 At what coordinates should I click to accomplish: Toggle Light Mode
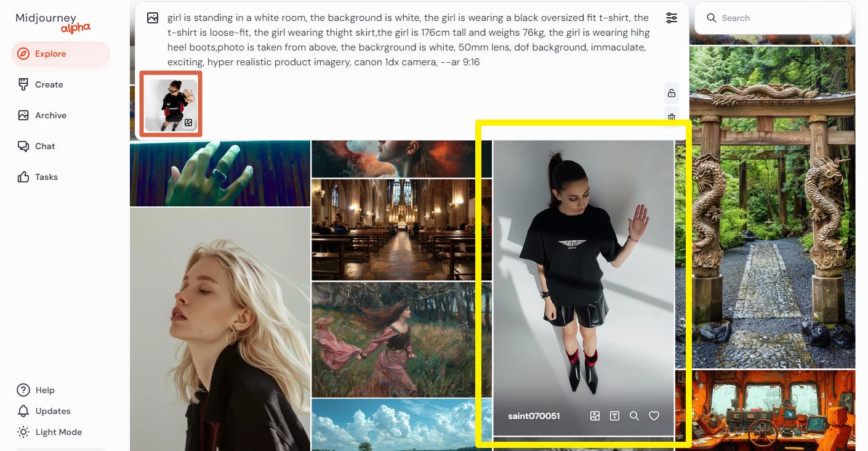pyautogui.click(x=50, y=432)
